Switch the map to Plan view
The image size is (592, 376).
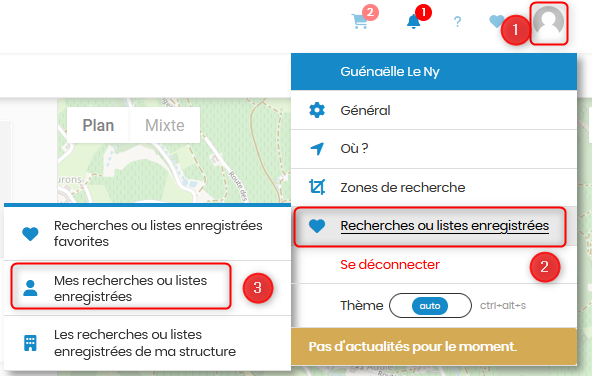pos(98,125)
